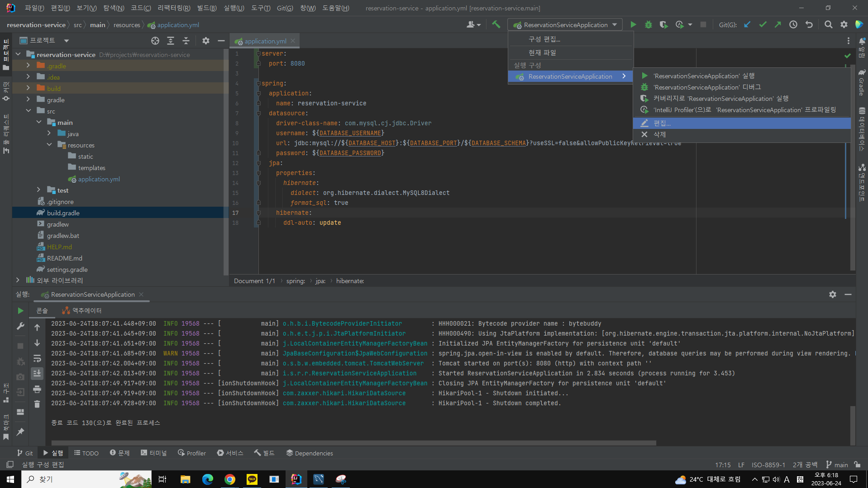This screenshot has height=488, width=868.
Task: Open Edge from the taskbar
Action: (208, 479)
